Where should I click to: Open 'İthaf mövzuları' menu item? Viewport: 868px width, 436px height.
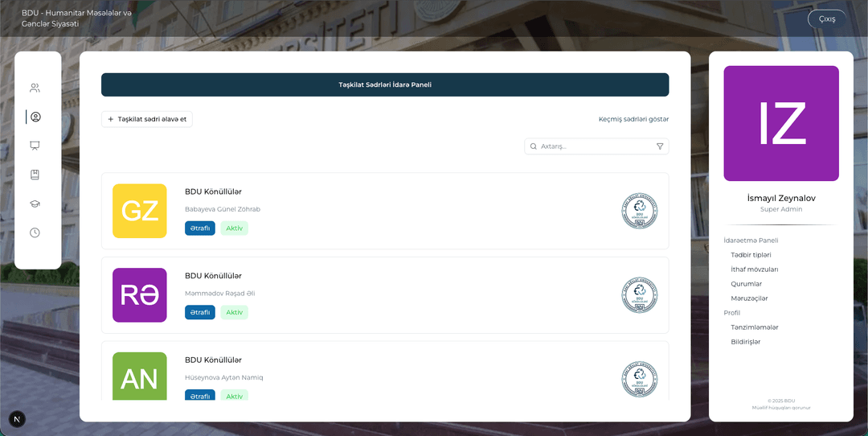[x=755, y=269]
